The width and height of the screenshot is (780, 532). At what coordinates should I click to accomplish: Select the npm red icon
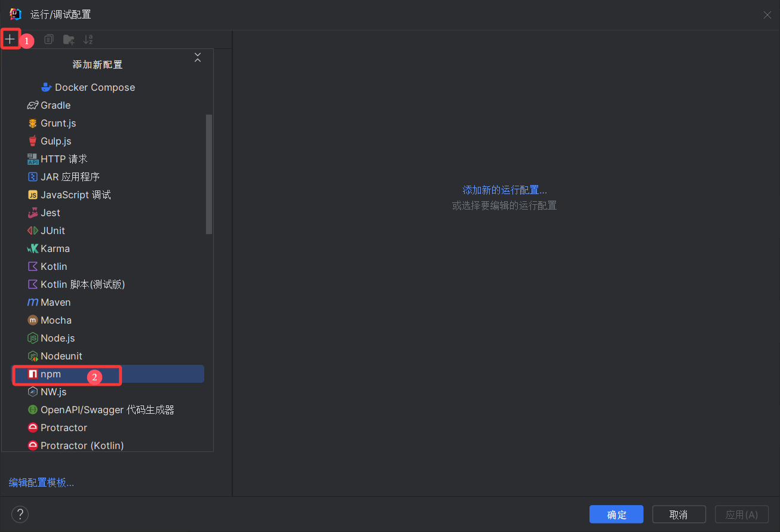pos(33,374)
